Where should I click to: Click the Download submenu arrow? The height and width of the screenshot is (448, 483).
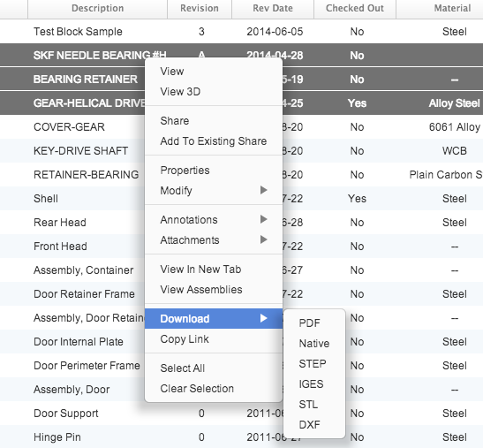point(263,318)
